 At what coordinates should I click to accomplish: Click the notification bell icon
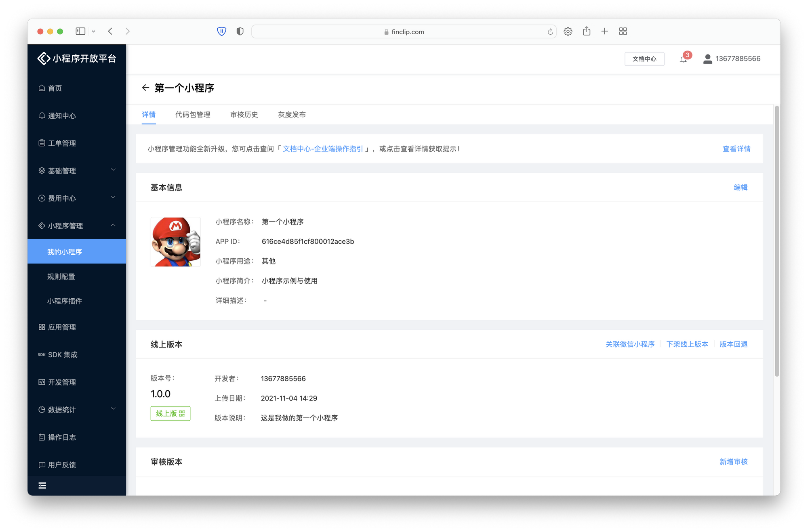click(683, 60)
